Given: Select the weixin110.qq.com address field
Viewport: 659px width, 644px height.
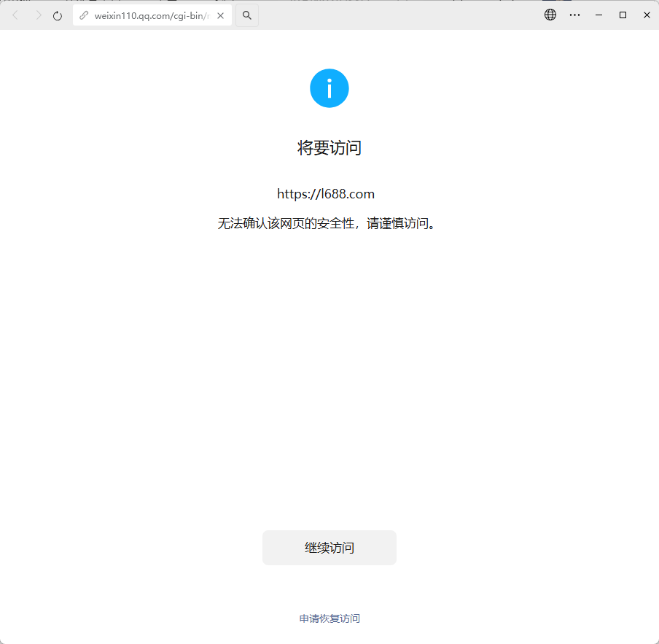Looking at the screenshot, I should tap(152, 15).
